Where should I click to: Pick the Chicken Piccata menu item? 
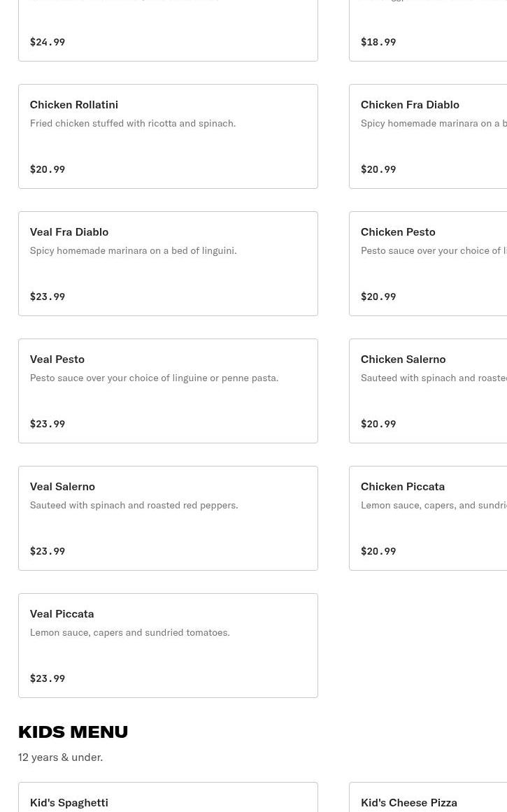(x=428, y=518)
